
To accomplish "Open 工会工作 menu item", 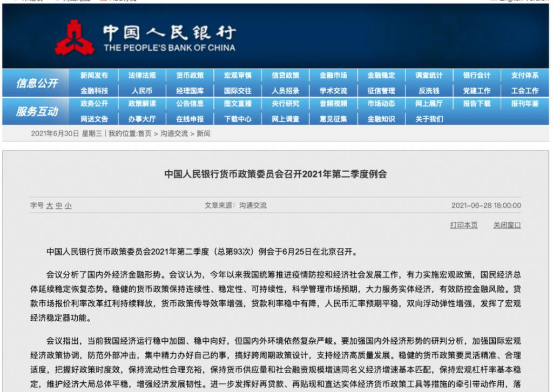I will point(525,91).
